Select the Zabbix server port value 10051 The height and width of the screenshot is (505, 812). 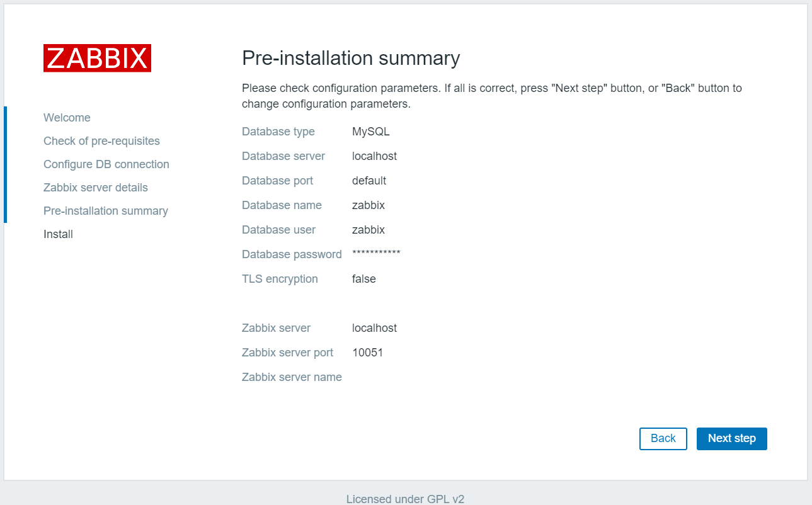tap(368, 353)
